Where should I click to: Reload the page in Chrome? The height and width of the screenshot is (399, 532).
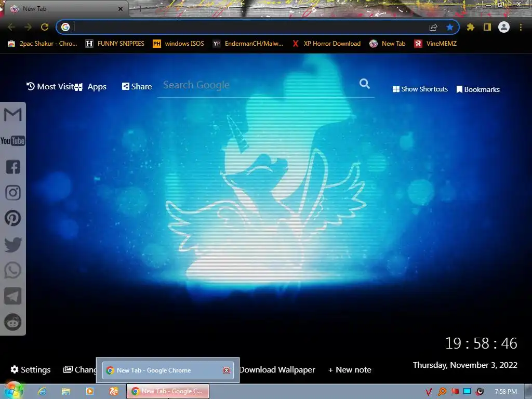45,27
